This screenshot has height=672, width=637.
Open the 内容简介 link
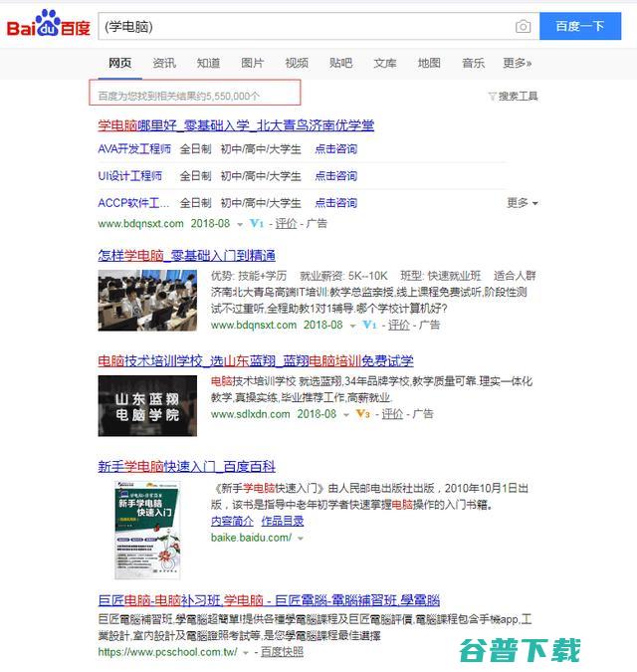click(x=232, y=521)
